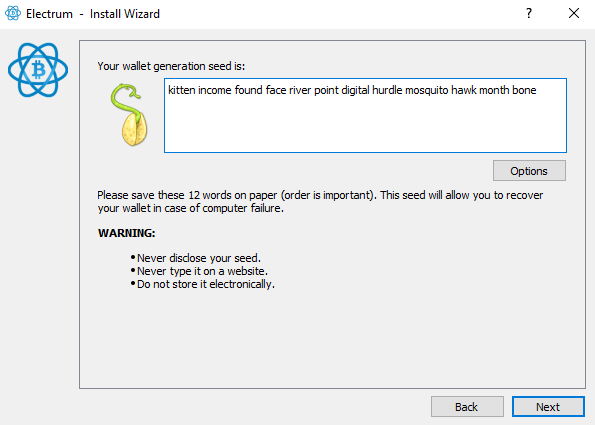This screenshot has width=595, height=425.
Task: Click the bold WARNING heading
Action: (x=126, y=233)
